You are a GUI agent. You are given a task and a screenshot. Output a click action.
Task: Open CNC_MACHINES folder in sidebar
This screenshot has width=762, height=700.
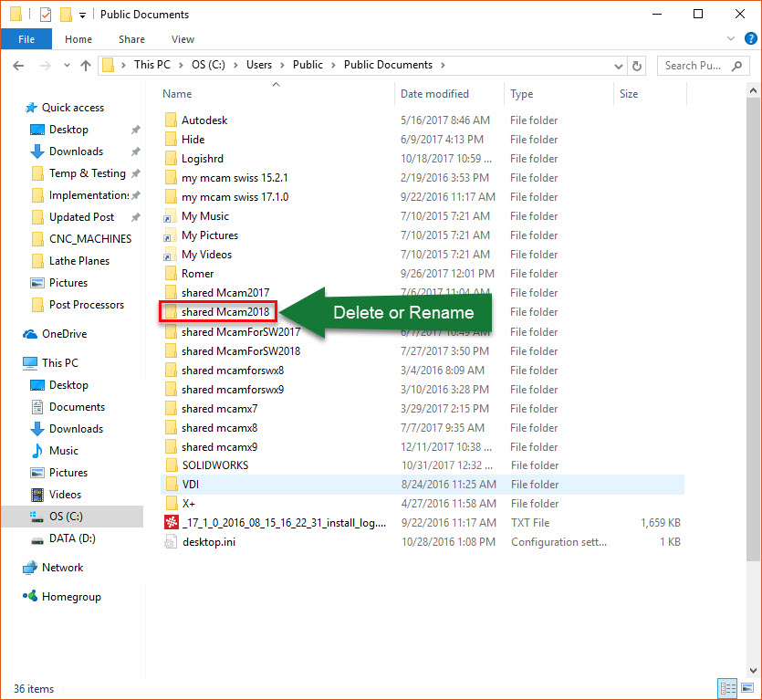90,239
